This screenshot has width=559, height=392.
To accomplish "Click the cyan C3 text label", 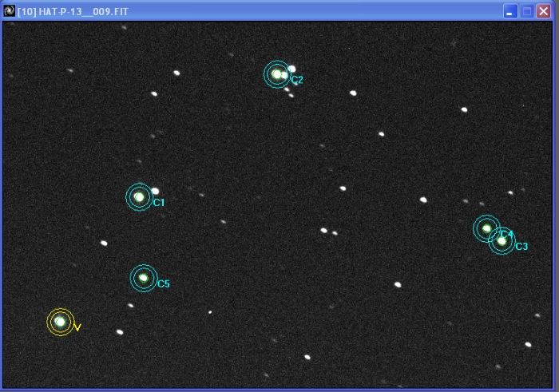I will click(x=521, y=247).
